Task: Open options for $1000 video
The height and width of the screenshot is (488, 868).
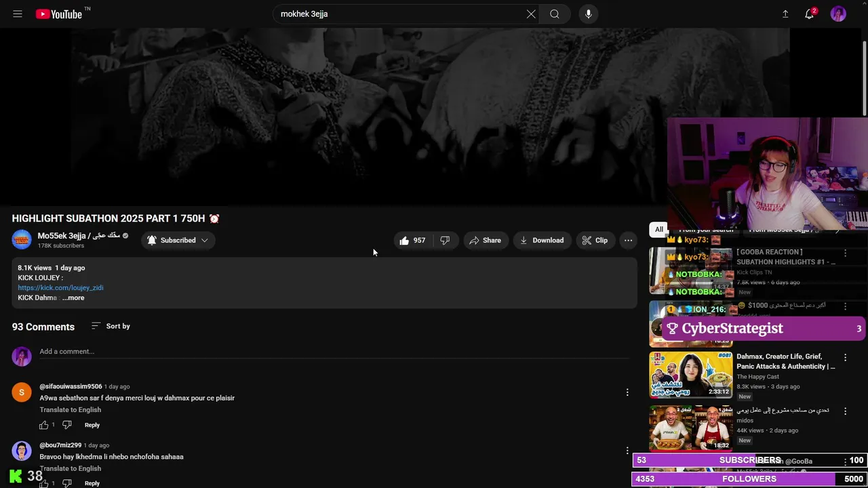Action: (x=845, y=306)
